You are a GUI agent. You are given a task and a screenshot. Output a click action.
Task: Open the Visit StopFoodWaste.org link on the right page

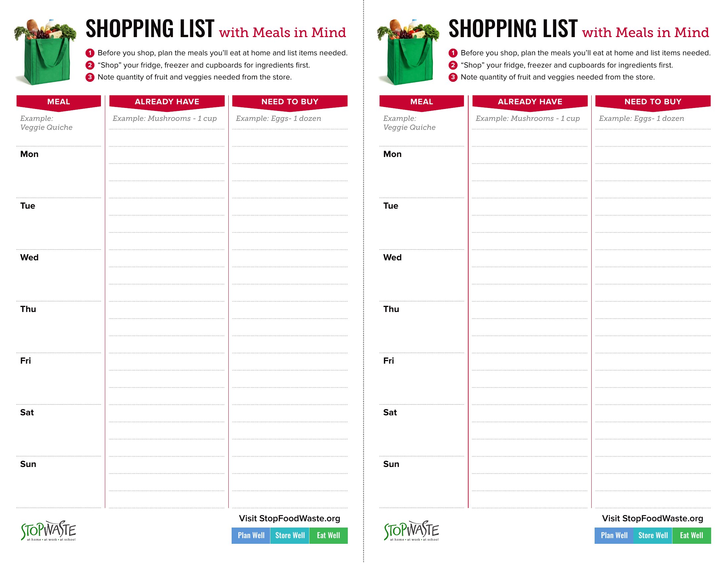[652, 518]
